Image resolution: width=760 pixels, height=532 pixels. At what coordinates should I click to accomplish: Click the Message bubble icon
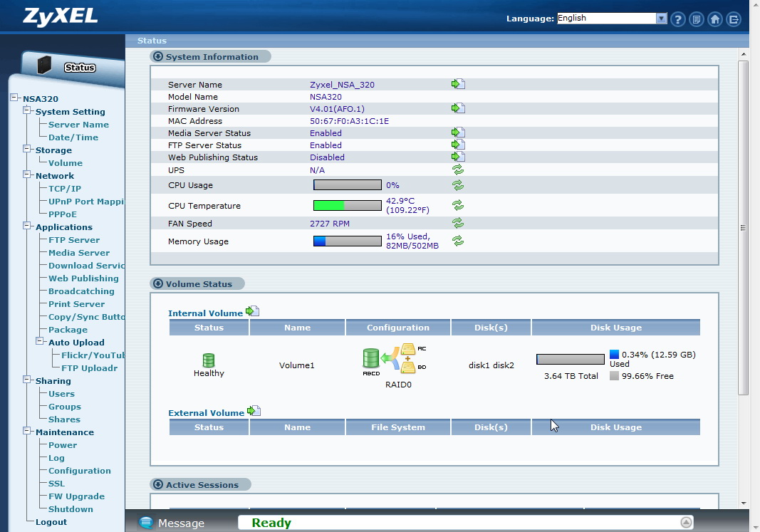[146, 522]
